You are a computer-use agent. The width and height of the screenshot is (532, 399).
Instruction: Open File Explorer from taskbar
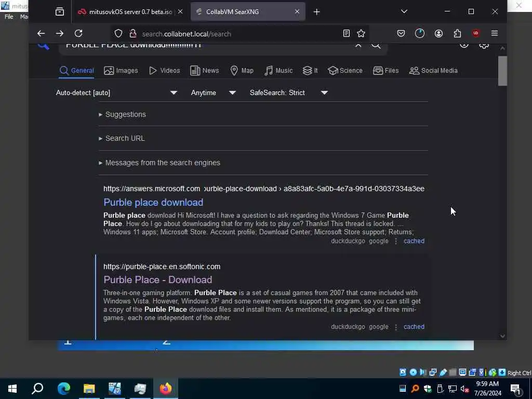pos(89,389)
